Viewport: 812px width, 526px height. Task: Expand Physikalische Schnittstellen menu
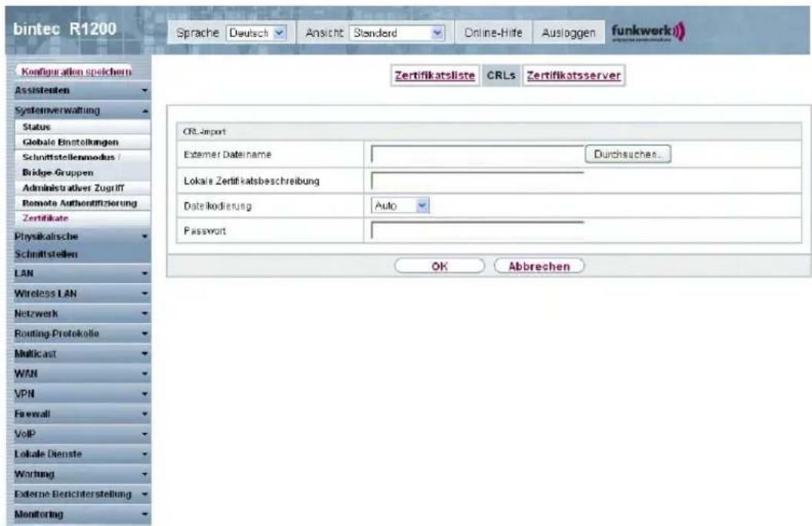pos(81,245)
